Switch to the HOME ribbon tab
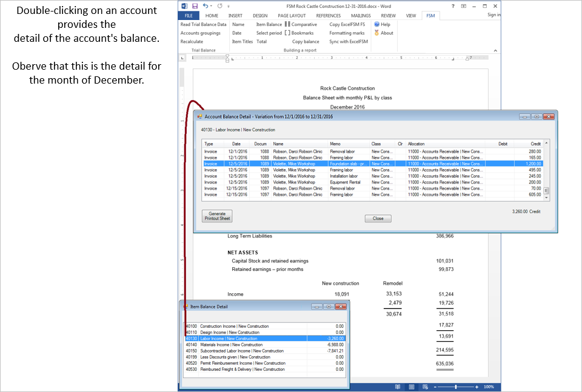The height and width of the screenshot is (392, 582). [212, 16]
